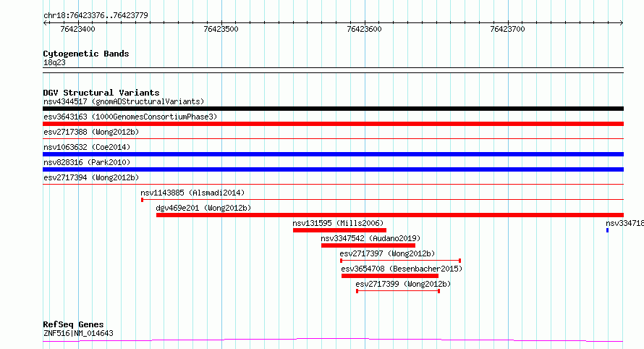Image resolution: width=644 pixels, height=349 pixels.
Task: Click the small blue marker under nsv334718
Action: (607, 230)
